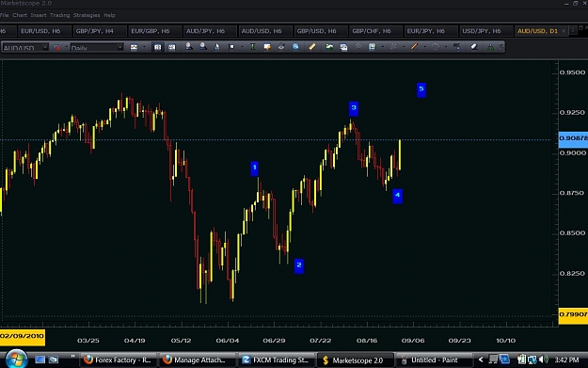The image size is (588, 368).
Task: Toggle the chart button beside the highlighted one
Action: pos(172,47)
